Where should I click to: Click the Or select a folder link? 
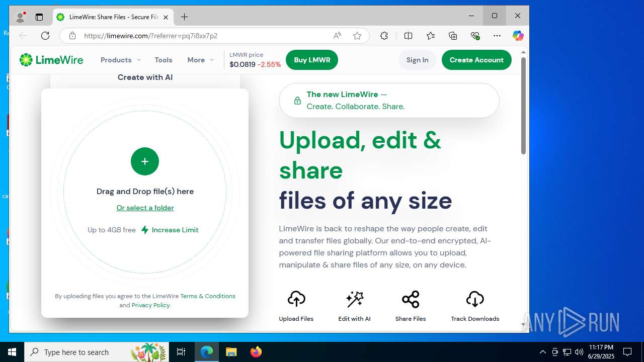point(145,208)
